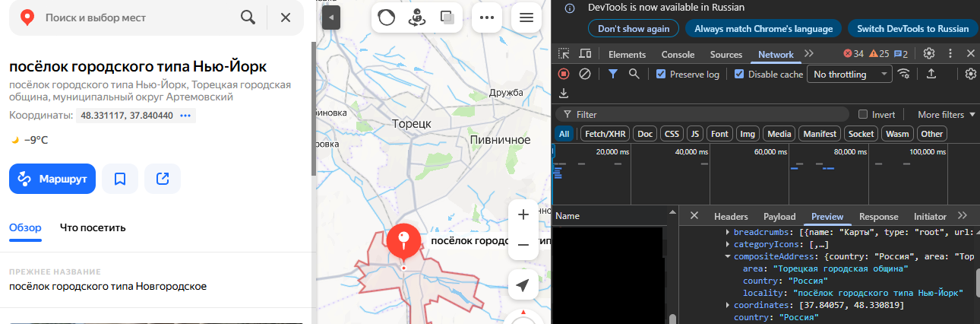
Task: Open network conditions wifi-gear icon
Action: (x=904, y=74)
